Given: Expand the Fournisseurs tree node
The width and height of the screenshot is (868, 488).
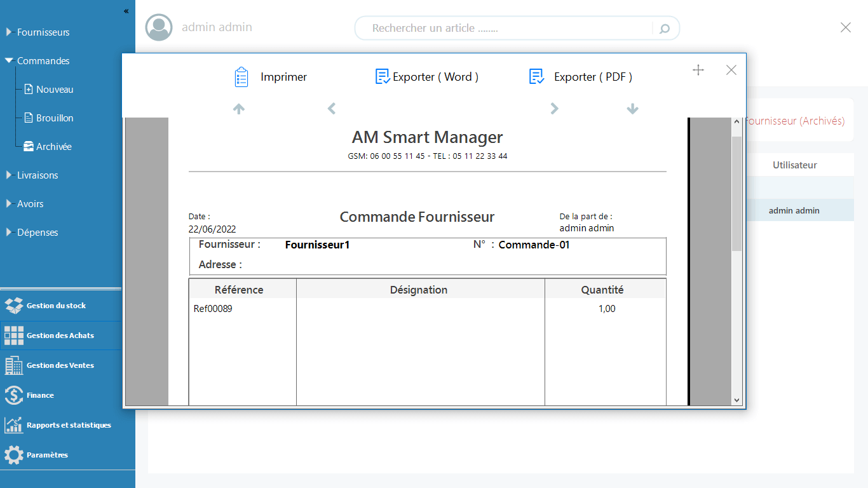Looking at the screenshot, I should (9, 32).
